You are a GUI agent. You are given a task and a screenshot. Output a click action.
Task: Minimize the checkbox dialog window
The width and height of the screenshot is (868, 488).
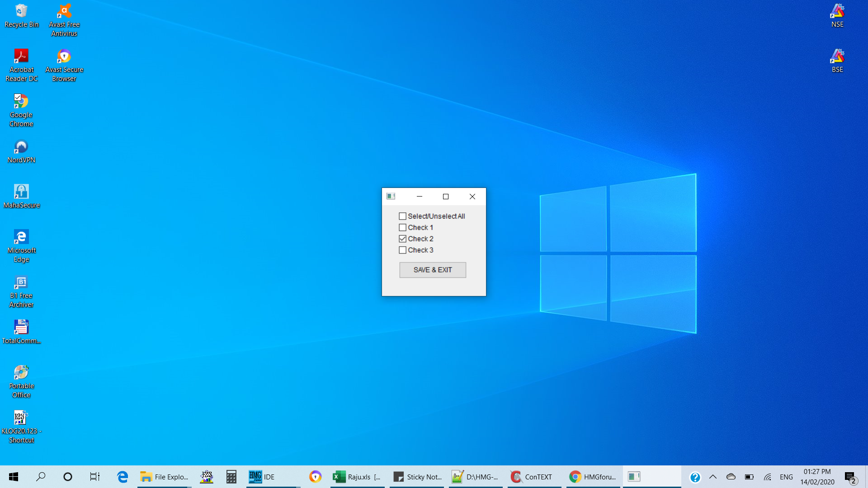pos(419,197)
